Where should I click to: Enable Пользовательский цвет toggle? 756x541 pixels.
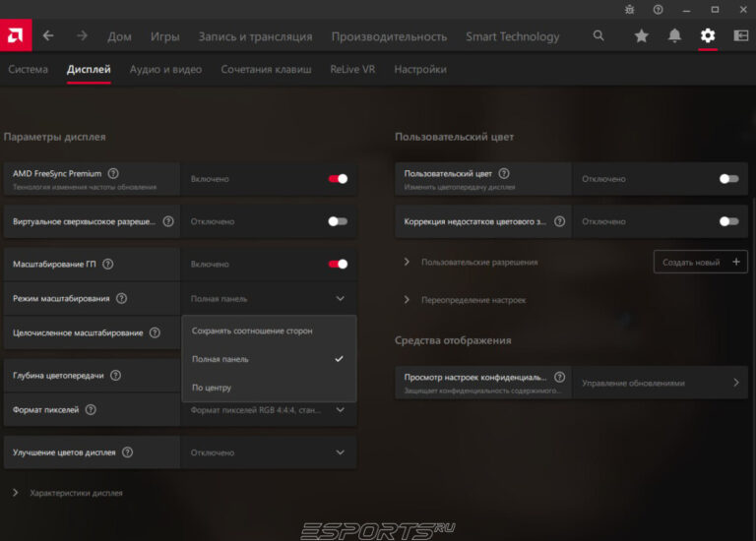[729, 179]
